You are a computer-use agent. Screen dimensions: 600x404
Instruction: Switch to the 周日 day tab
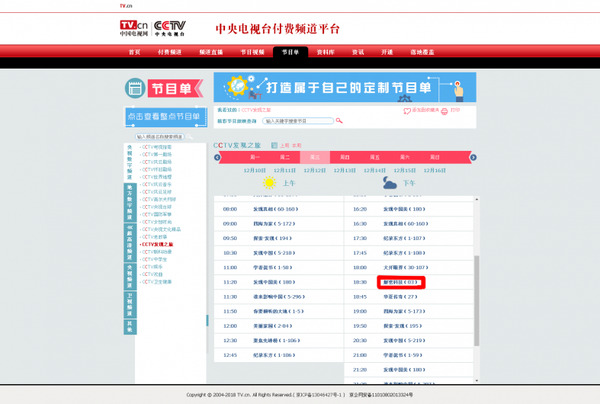pyautogui.click(x=435, y=157)
